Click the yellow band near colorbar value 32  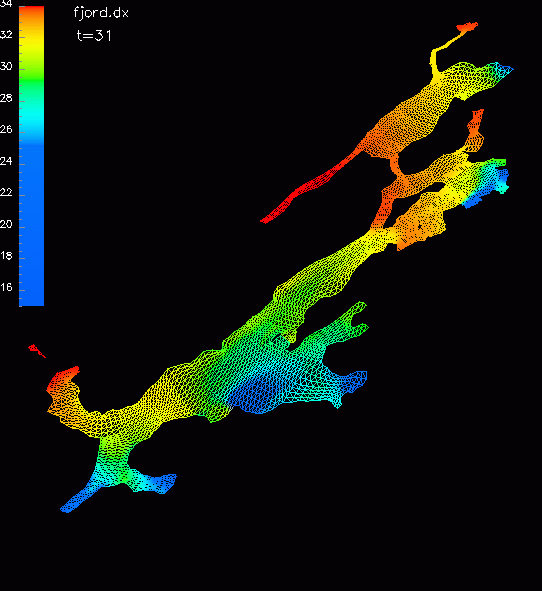click(x=32, y=41)
